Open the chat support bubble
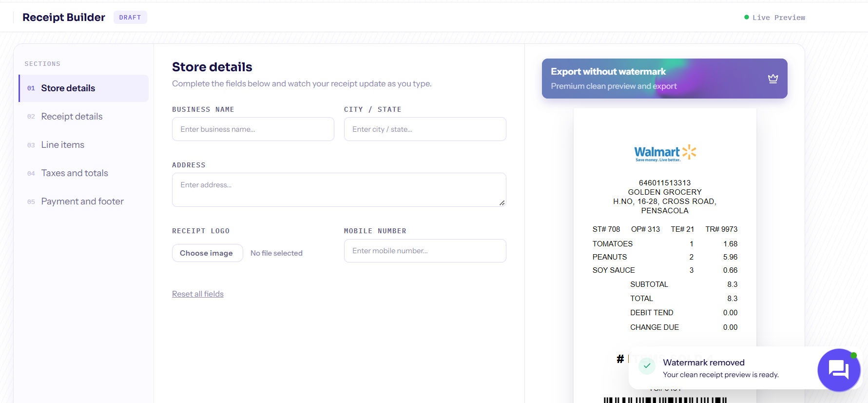 pos(839,370)
